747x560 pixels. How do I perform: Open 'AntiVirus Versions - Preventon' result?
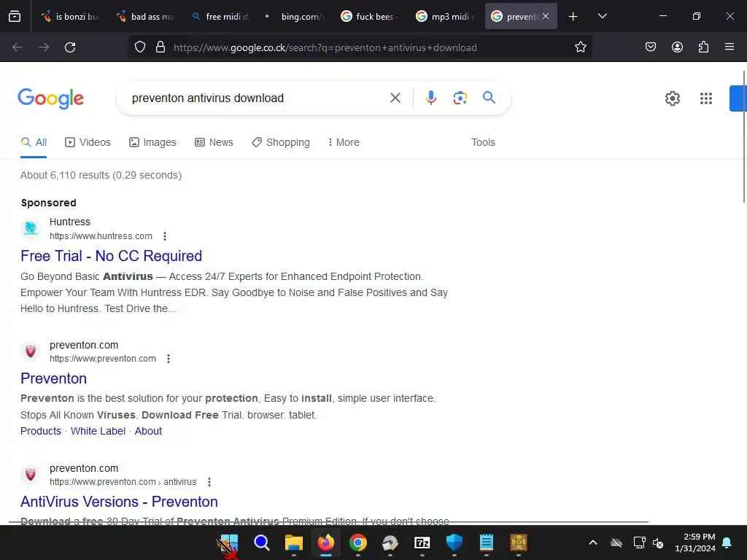119,502
